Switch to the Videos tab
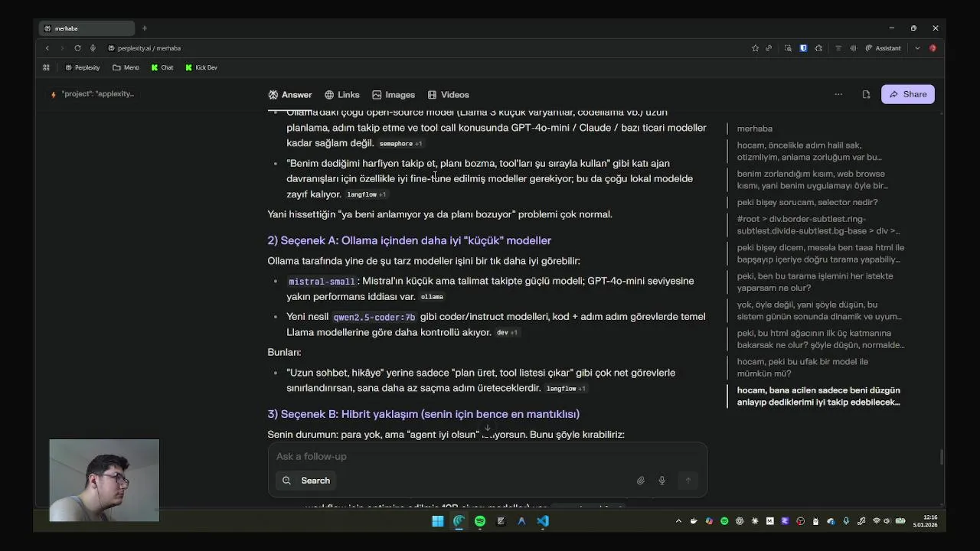 (448, 95)
